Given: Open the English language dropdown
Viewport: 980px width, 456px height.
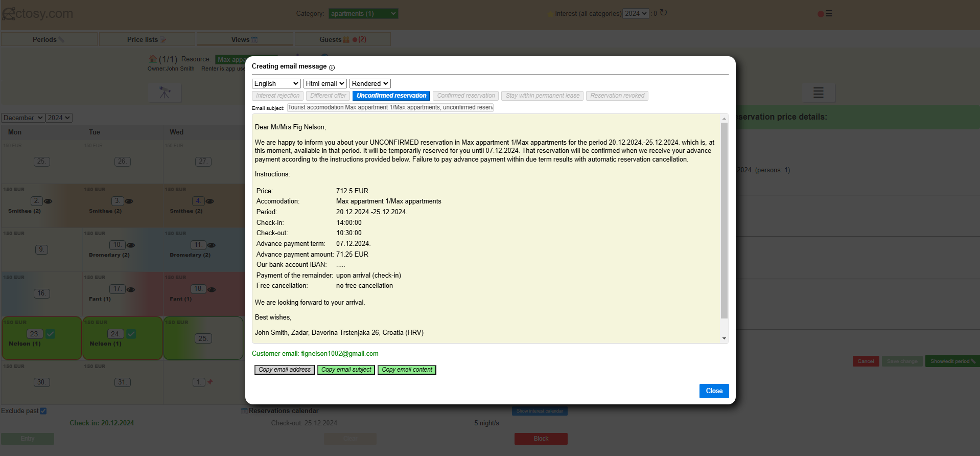Looking at the screenshot, I should tap(276, 84).
